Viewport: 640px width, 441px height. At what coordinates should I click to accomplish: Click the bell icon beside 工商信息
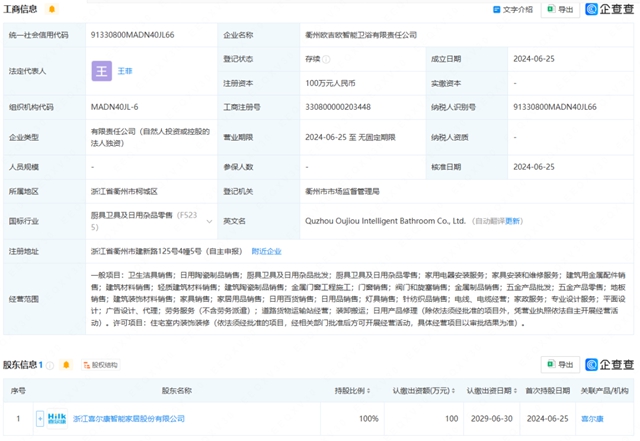(52, 9)
